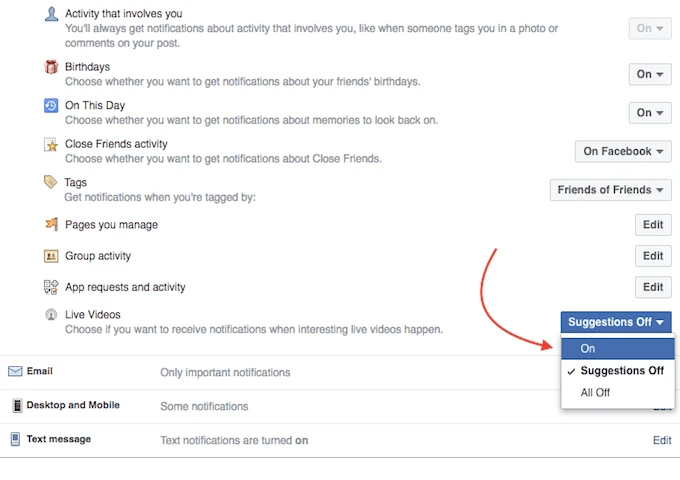This screenshot has width=680, height=480.
Task: Click the Email envelope icon
Action: pyautogui.click(x=15, y=372)
